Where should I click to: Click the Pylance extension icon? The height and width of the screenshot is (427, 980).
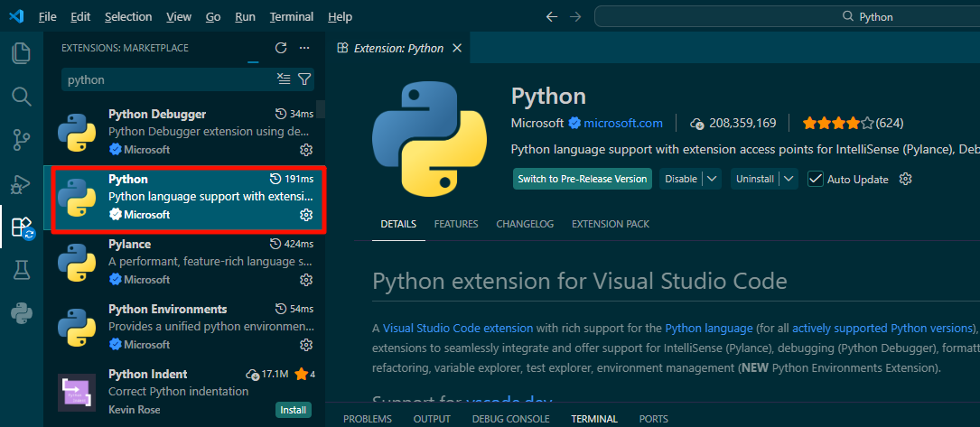(77, 263)
